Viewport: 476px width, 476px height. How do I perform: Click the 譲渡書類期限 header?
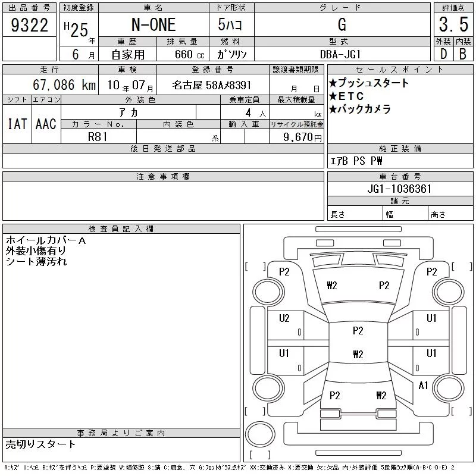(296, 70)
